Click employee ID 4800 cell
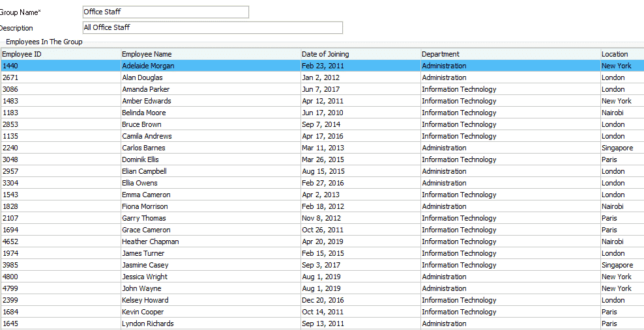 click(61, 277)
